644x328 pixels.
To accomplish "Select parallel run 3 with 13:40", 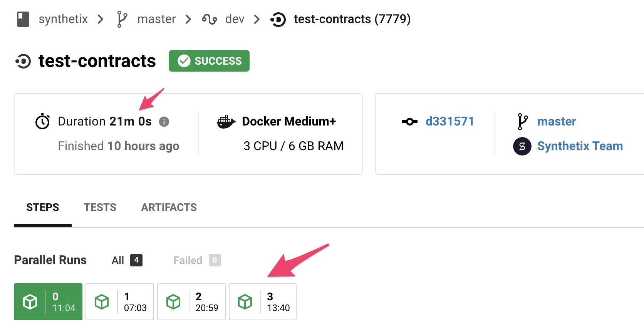I will tap(263, 302).
